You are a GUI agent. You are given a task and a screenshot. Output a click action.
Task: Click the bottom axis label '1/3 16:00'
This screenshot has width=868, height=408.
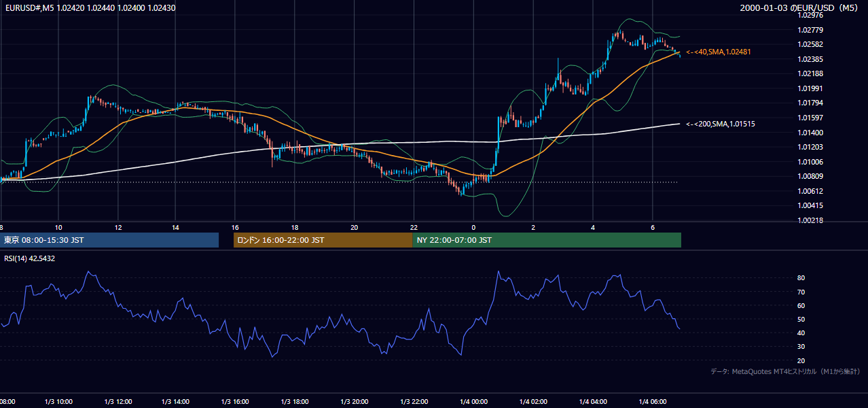pos(235,402)
